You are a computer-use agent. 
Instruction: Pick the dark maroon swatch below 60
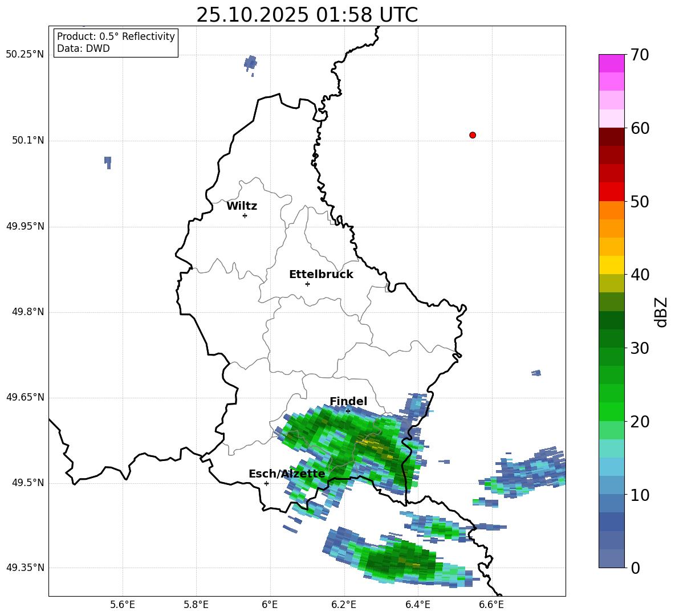[x=611, y=137]
